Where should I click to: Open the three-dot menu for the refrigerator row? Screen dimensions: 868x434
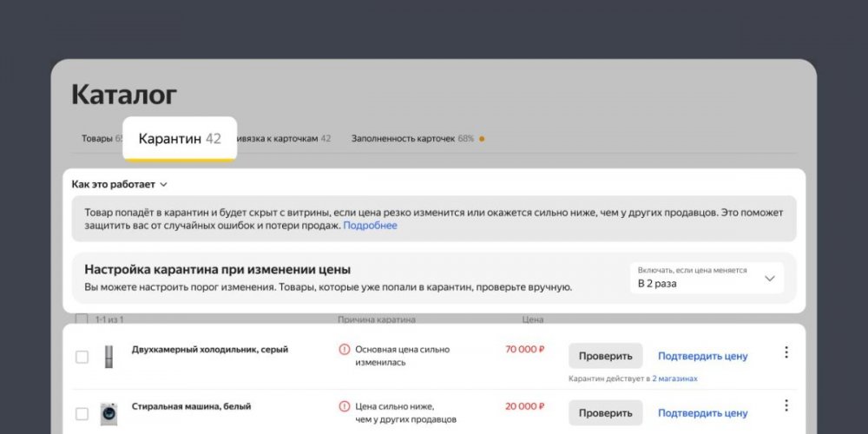point(786,352)
